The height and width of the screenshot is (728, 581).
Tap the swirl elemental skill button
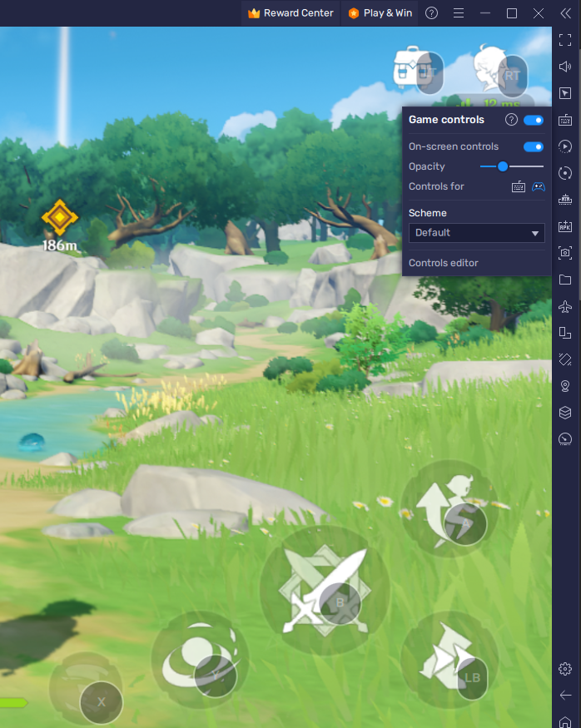pos(200,659)
